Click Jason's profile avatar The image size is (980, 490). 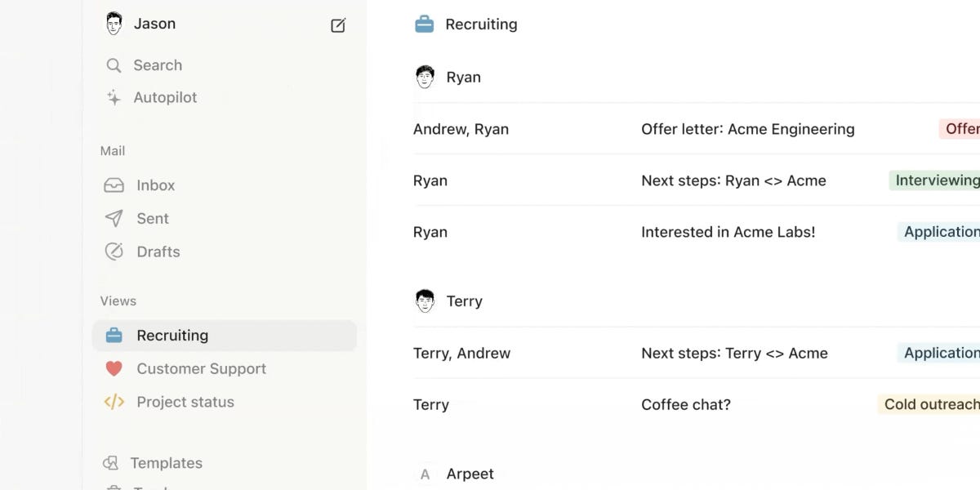tap(114, 23)
